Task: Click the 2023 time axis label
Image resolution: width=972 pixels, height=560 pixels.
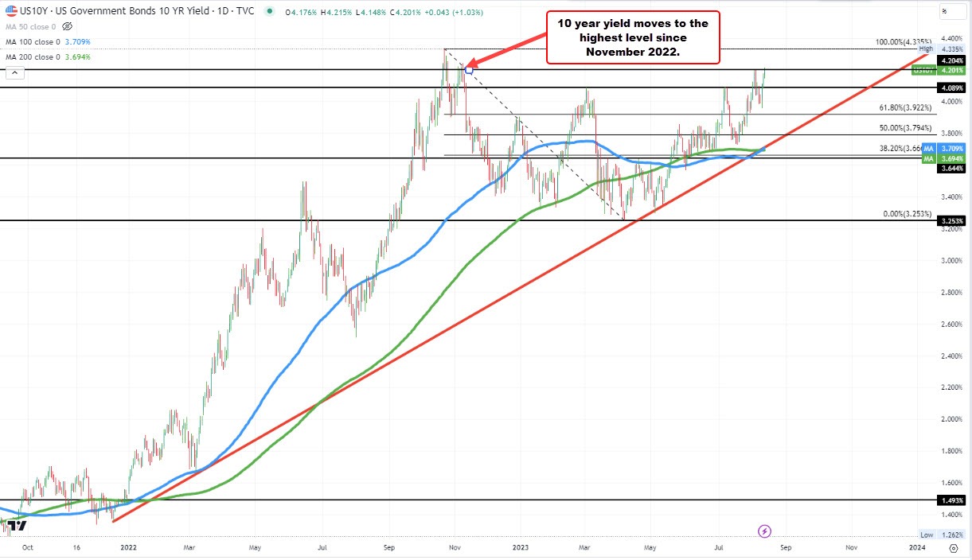Action: [520, 547]
